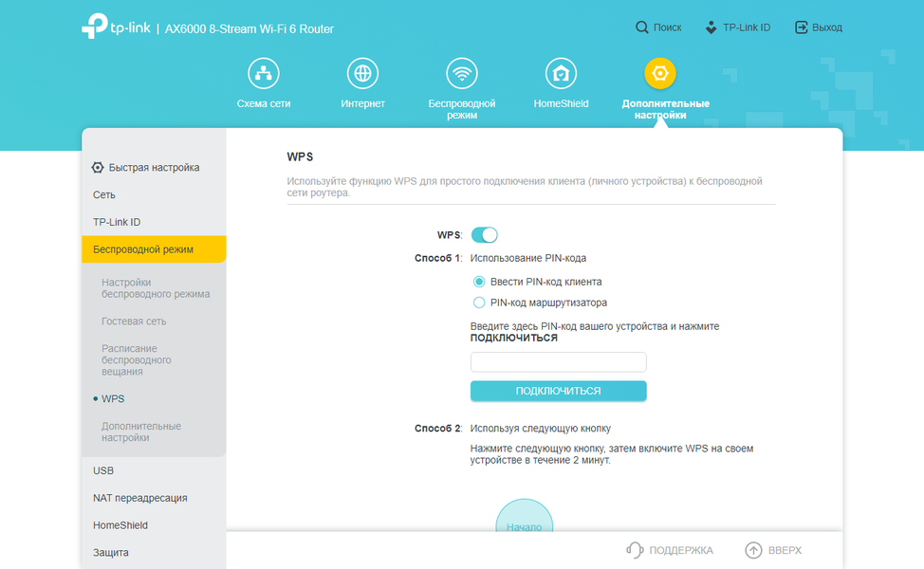Click the AX6000 8-Stream Wi-Fi 6 Router title
This screenshot has height=569, width=924.
[249, 28]
